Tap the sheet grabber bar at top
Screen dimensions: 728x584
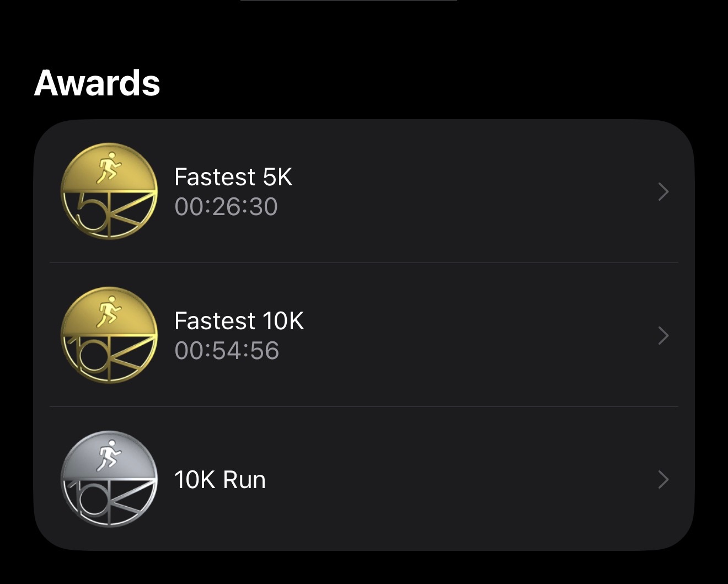[349, 1]
